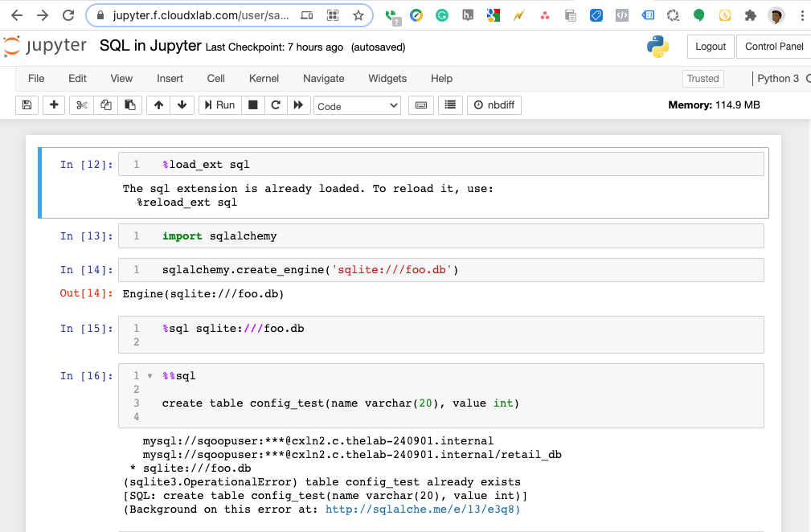Open the Chrome profile avatar
Screen dimensions: 811x532
point(776,15)
